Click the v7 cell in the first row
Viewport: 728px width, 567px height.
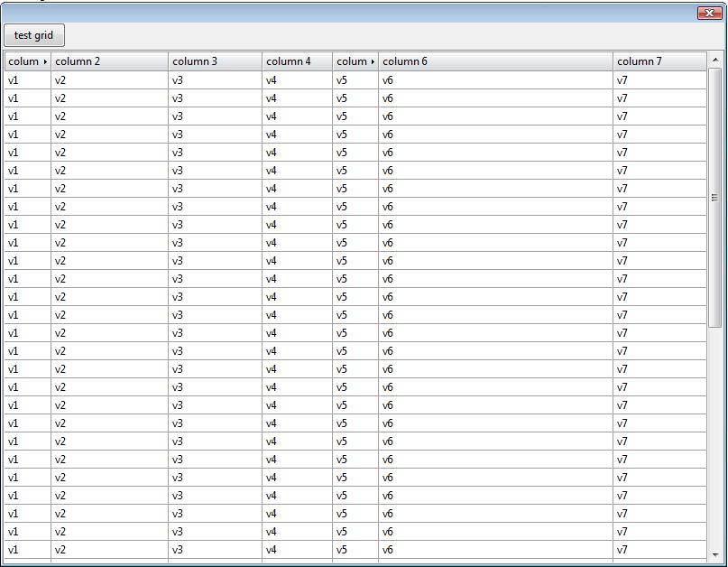pos(659,80)
